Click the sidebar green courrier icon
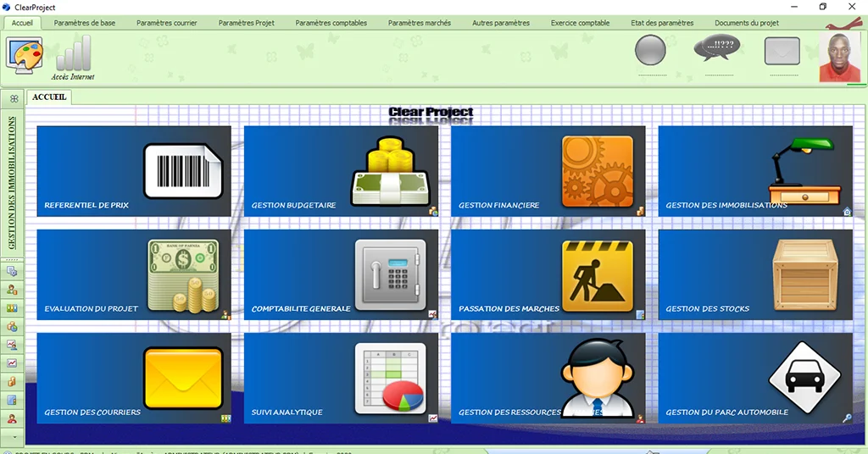868x454 pixels. point(12,308)
